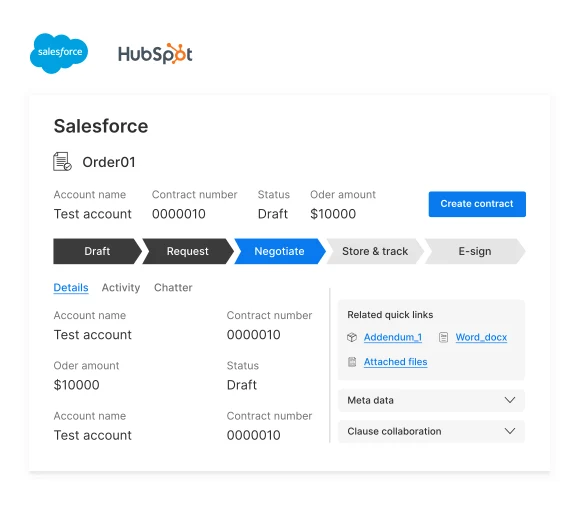Click the Word_docx file icon
This screenshot has width=588, height=505.
(x=443, y=337)
